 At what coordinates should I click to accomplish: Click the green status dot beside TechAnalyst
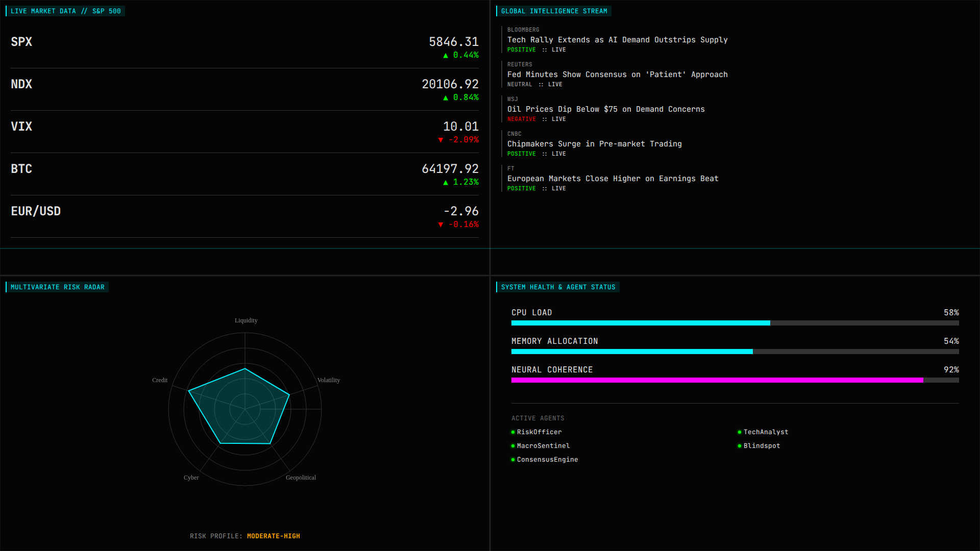pyautogui.click(x=740, y=432)
